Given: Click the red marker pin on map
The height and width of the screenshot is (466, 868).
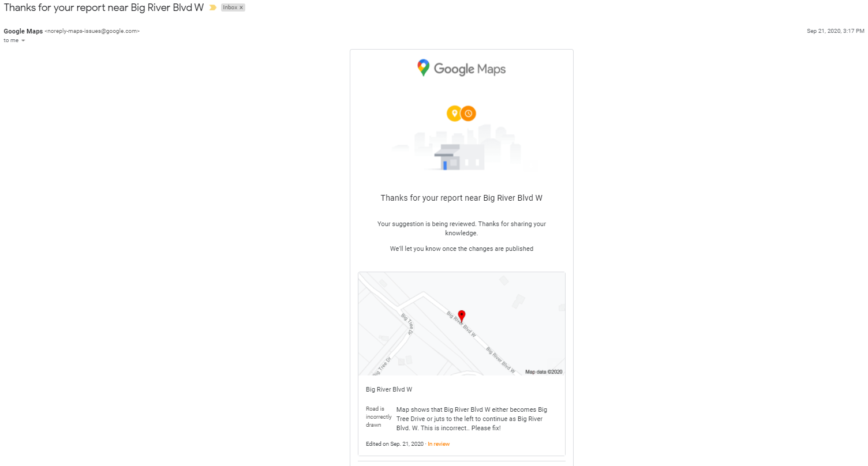Looking at the screenshot, I should pyautogui.click(x=461, y=316).
